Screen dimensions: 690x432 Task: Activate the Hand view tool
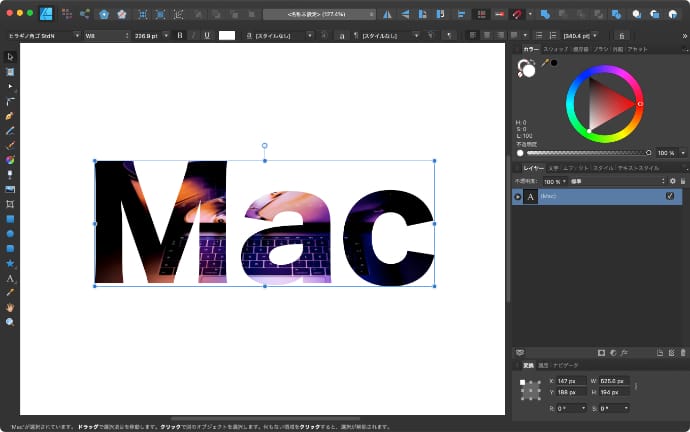10,307
